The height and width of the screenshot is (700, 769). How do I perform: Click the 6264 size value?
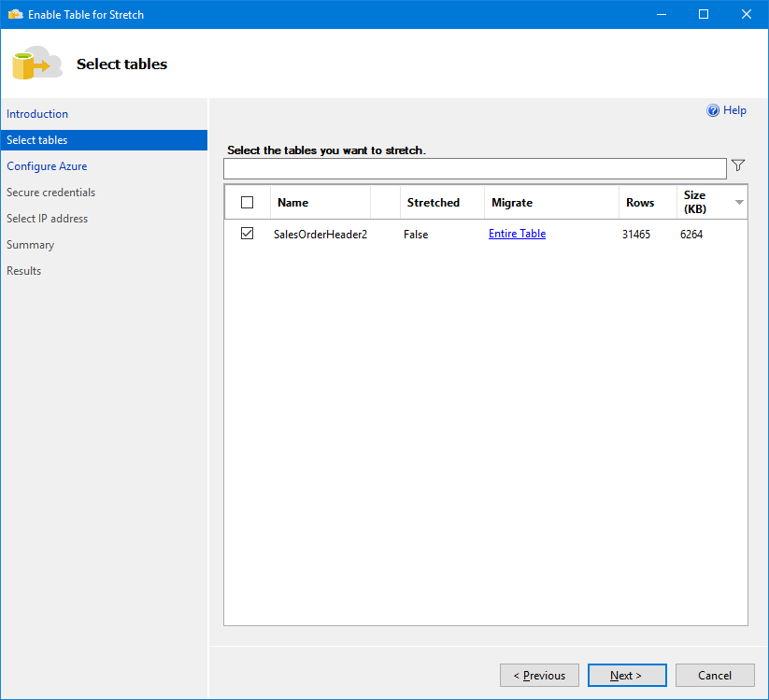[691, 234]
